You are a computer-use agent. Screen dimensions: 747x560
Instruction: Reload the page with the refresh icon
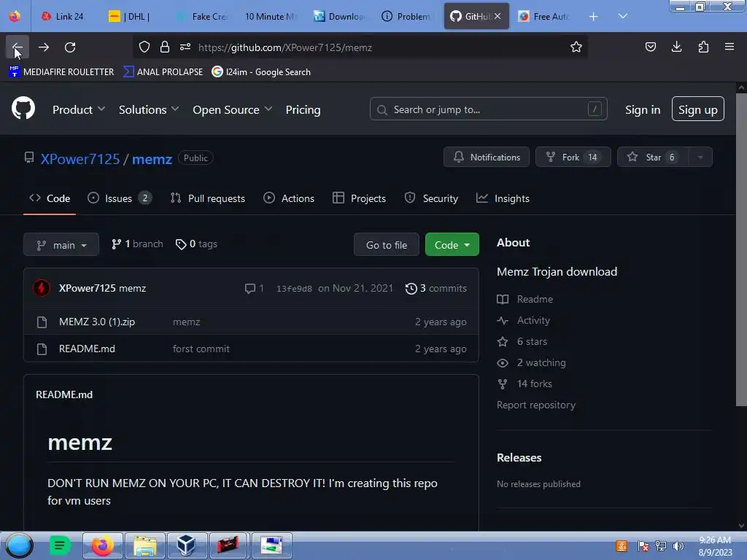70,47
